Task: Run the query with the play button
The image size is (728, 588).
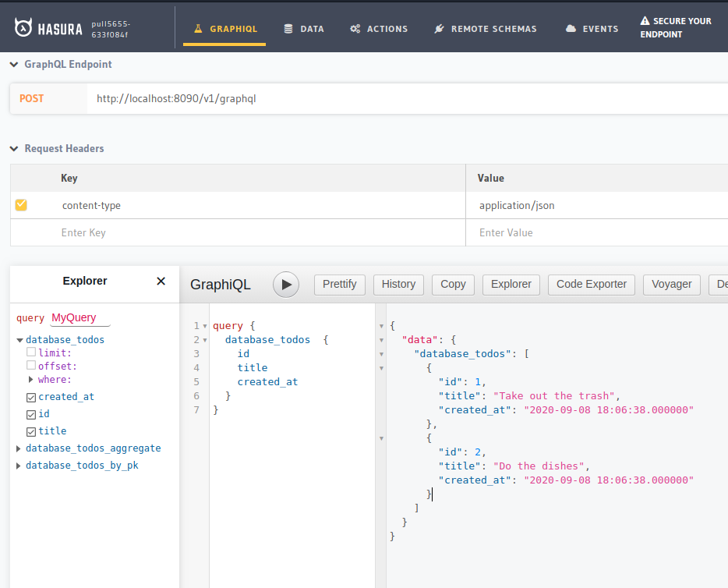Action: pyautogui.click(x=286, y=284)
